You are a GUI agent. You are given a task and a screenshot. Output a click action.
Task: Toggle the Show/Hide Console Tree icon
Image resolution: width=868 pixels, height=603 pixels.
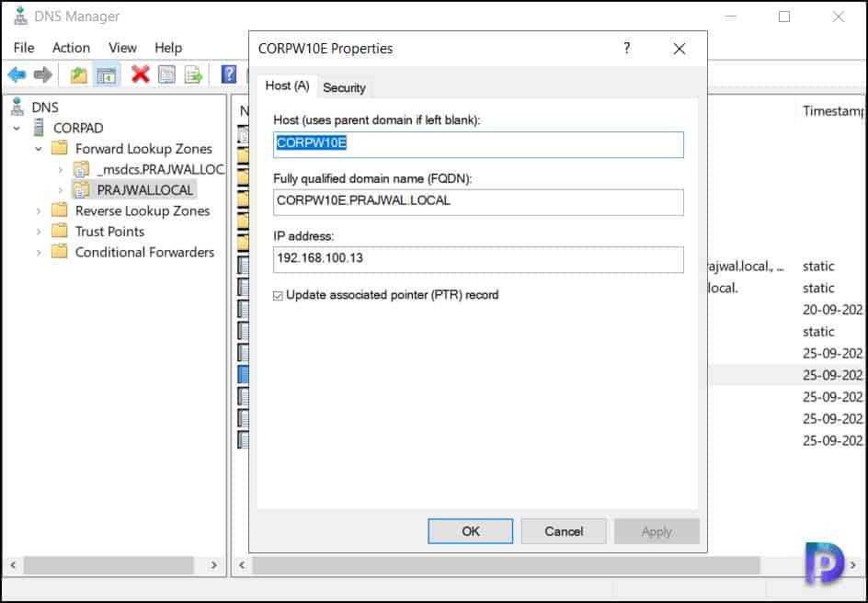107,74
